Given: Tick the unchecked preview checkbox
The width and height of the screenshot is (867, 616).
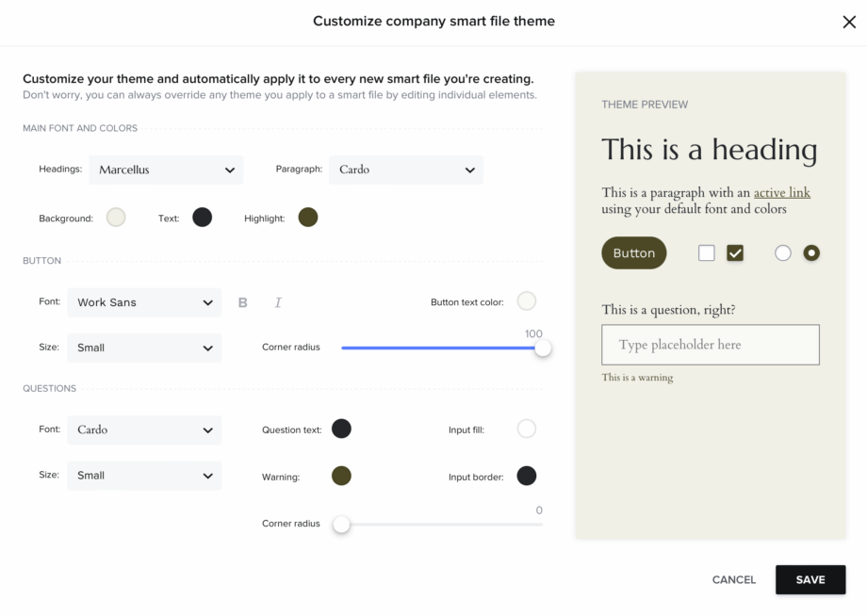Looking at the screenshot, I should [706, 253].
